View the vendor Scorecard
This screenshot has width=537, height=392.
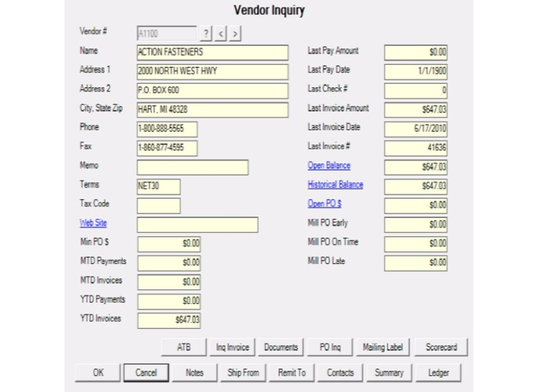(441, 347)
